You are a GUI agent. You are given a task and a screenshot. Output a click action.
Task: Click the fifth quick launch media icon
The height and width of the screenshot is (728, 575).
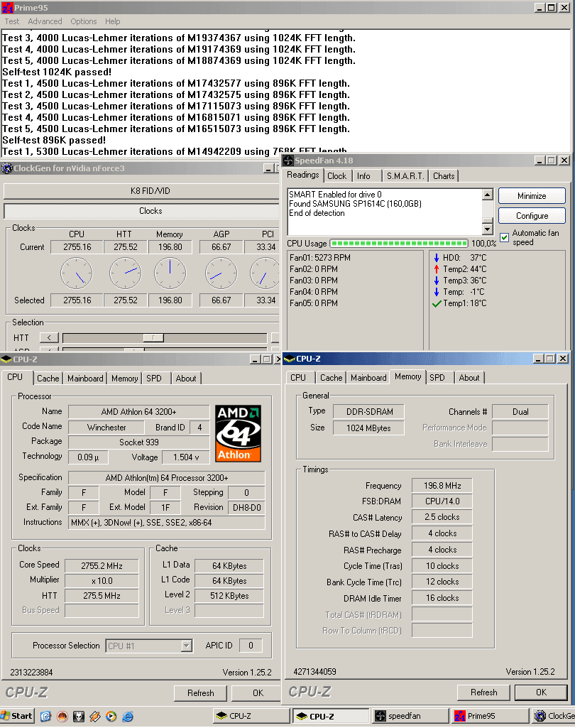pos(111,717)
